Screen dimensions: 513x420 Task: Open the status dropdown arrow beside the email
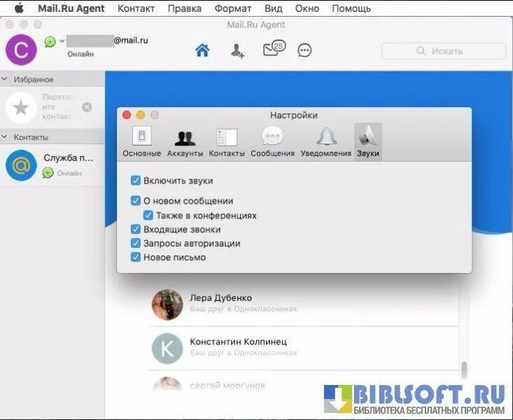(62, 41)
